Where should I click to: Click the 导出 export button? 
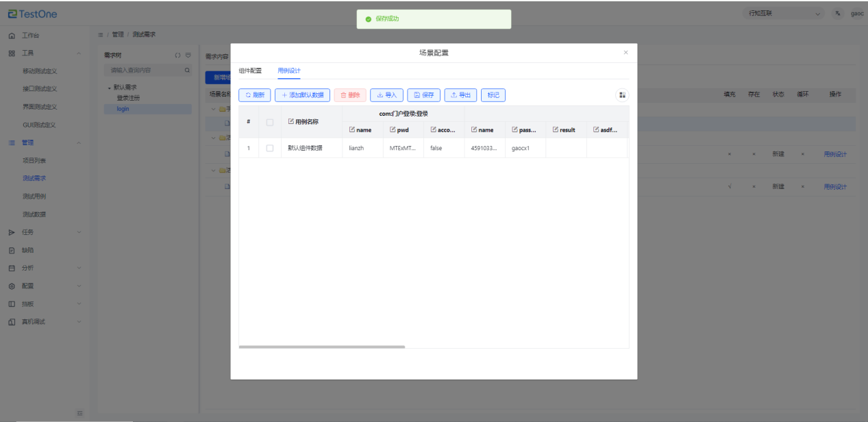(x=460, y=95)
